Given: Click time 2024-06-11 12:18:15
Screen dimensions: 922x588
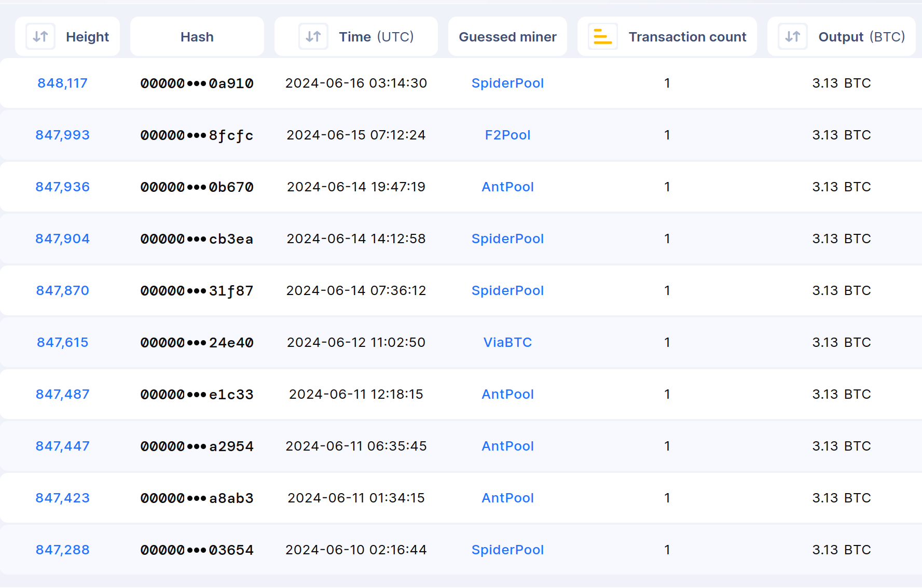Looking at the screenshot, I should coord(356,394).
